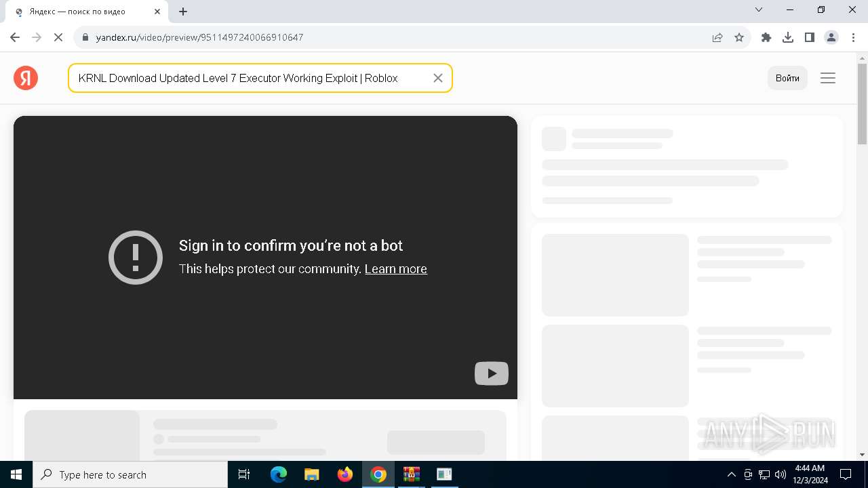Click the YouTube logo in video player

492,373
